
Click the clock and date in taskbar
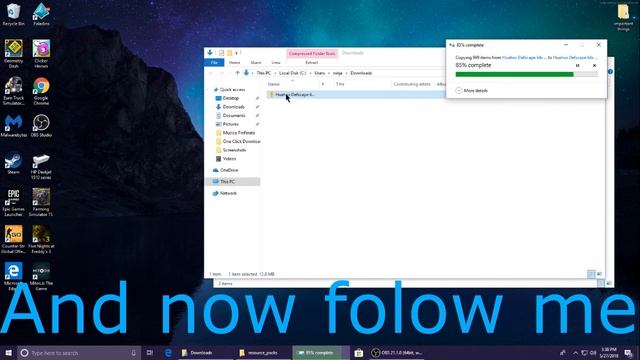click(x=608, y=353)
